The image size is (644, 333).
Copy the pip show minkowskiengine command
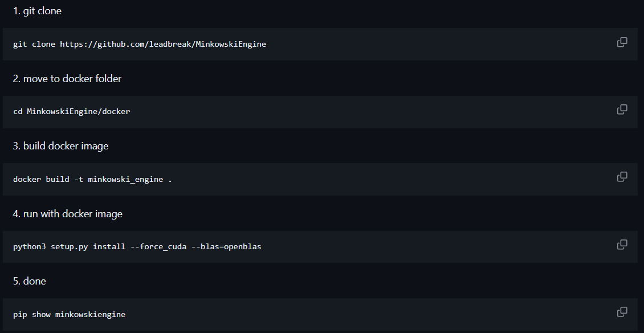click(x=622, y=313)
